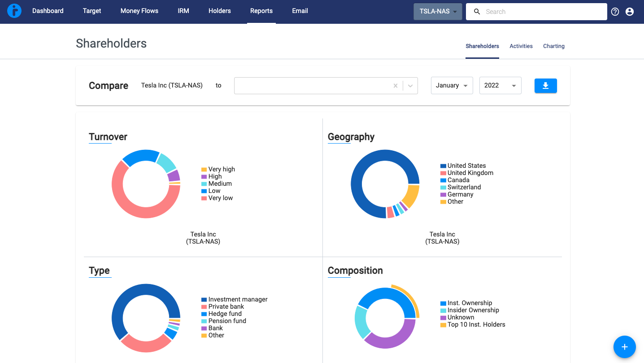The height and width of the screenshot is (363, 644).
Task: Click the blue download report button
Action: (545, 86)
